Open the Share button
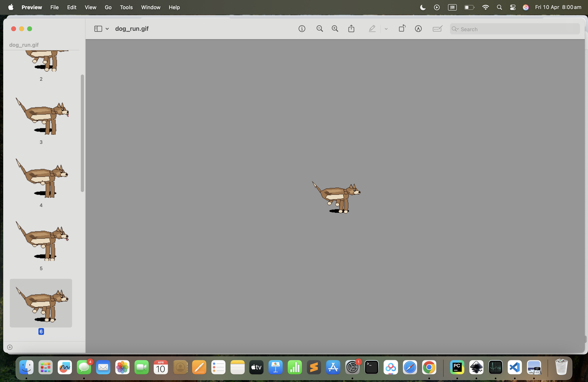Image resolution: width=588 pixels, height=382 pixels. point(351,29)
